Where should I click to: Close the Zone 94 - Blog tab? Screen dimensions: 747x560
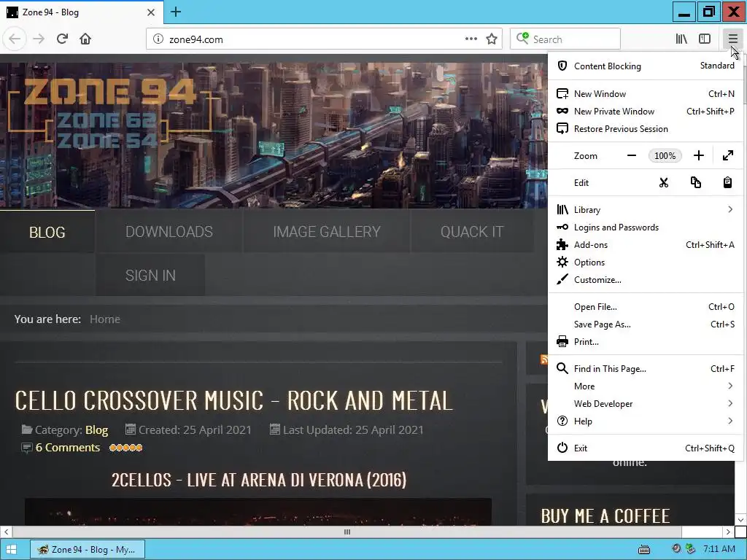[x=151, y=12]
